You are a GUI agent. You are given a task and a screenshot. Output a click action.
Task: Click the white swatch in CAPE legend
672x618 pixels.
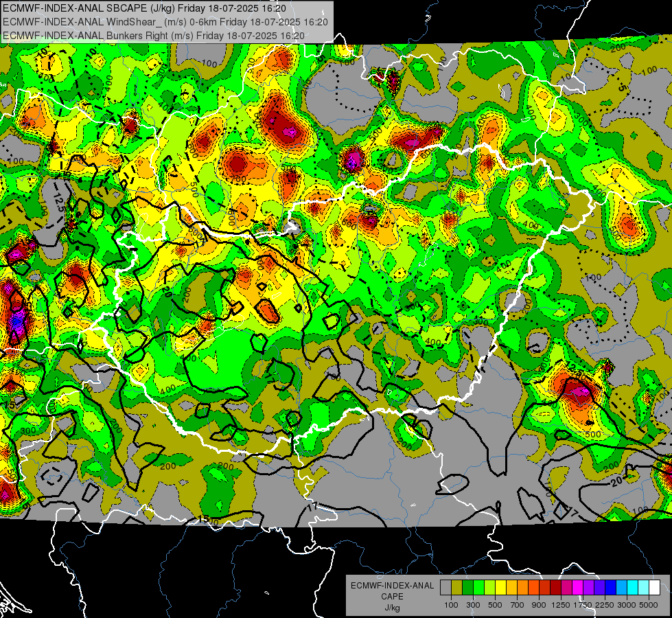[654, 588]
